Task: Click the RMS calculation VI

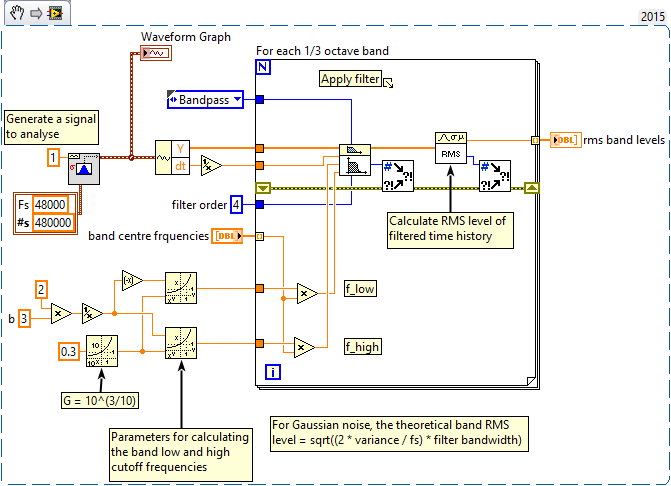Action: (451, 148)
